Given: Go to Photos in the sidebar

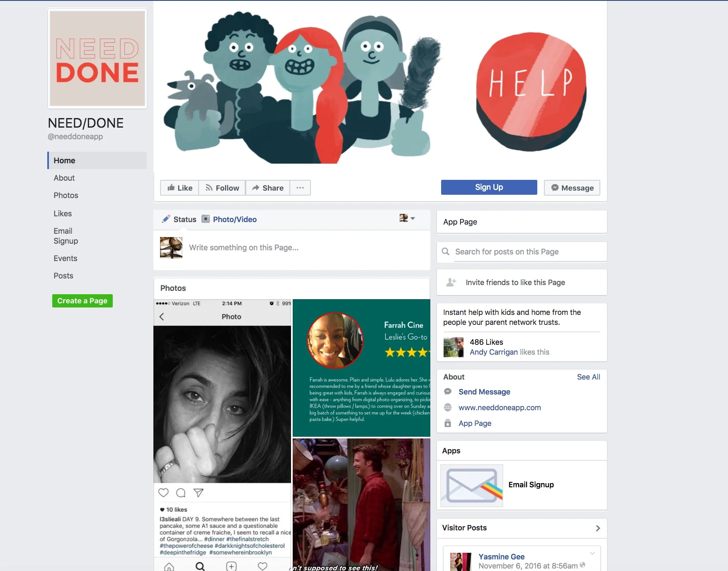Looking at the screenshot, I should (66, 195).
